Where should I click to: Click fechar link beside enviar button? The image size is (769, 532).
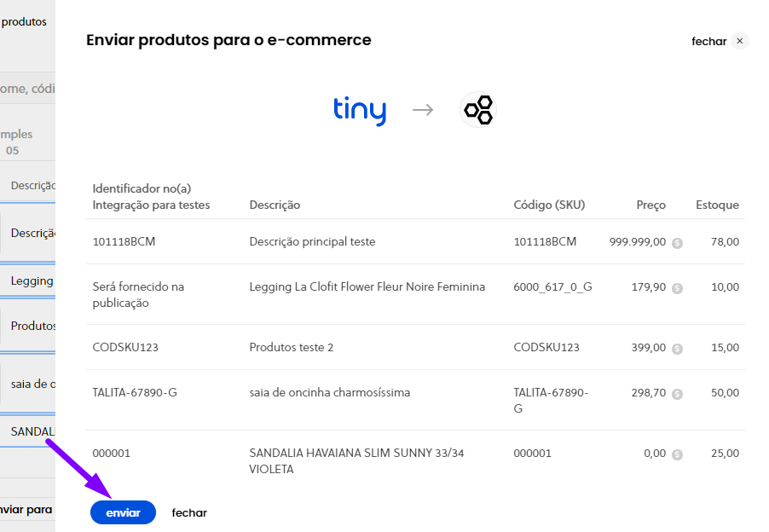click(x=189, y=513)
